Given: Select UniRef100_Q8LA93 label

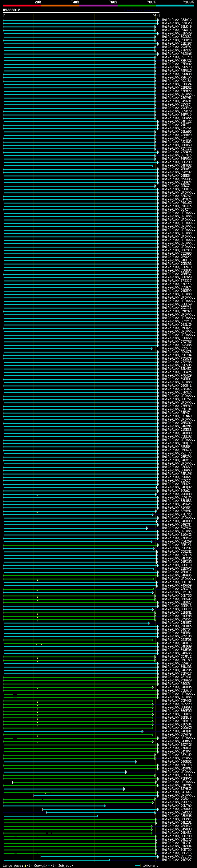Looking at the screenshot, I should tap(177, 132).
